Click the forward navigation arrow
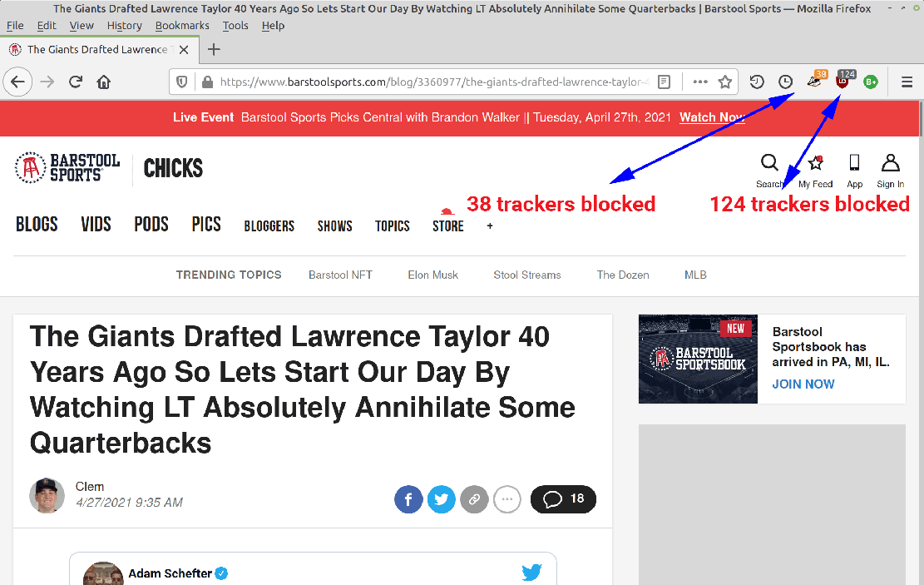 (x=47, y=82)
